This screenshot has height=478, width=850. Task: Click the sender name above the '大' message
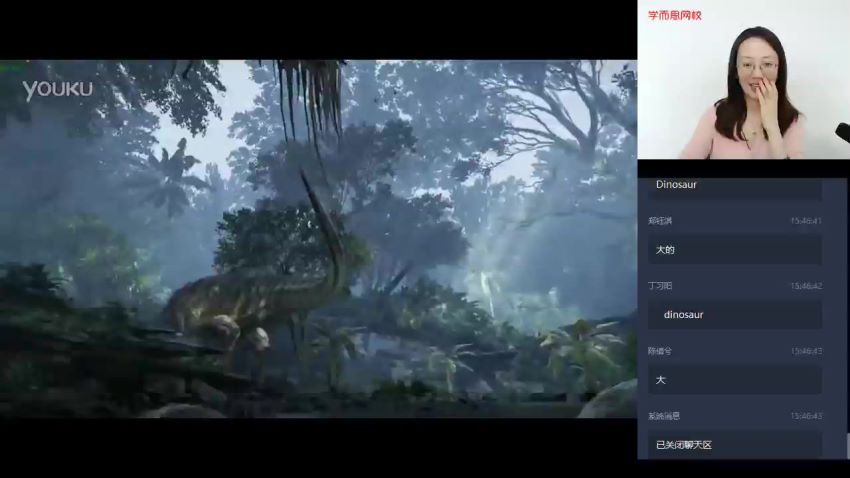(x=660, y=351)
